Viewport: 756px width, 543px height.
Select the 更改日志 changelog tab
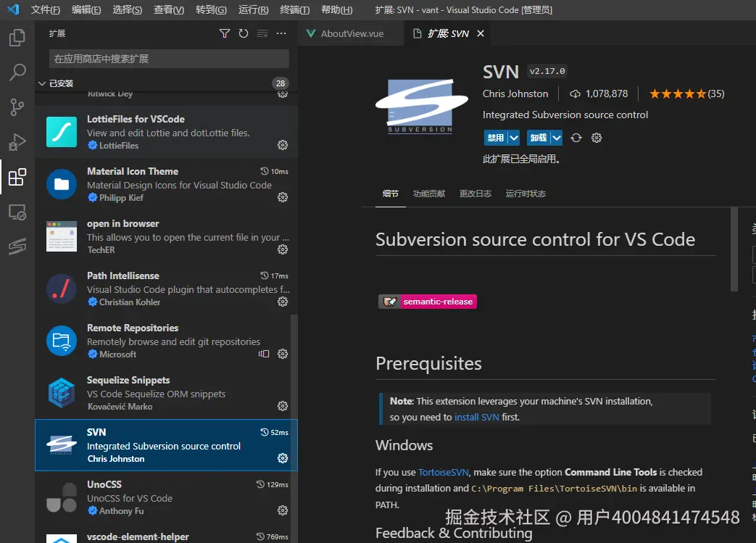click(x=475, y=194)
